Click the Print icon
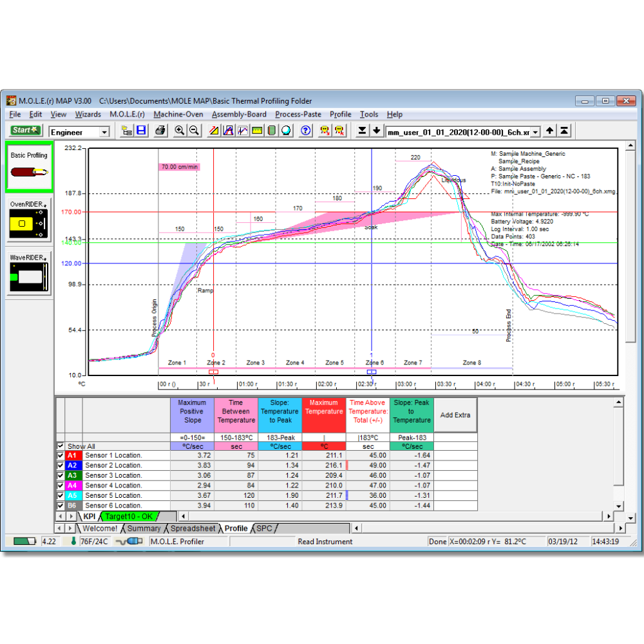The height and width of the screenshot is (644, 644). pos(160,131)
